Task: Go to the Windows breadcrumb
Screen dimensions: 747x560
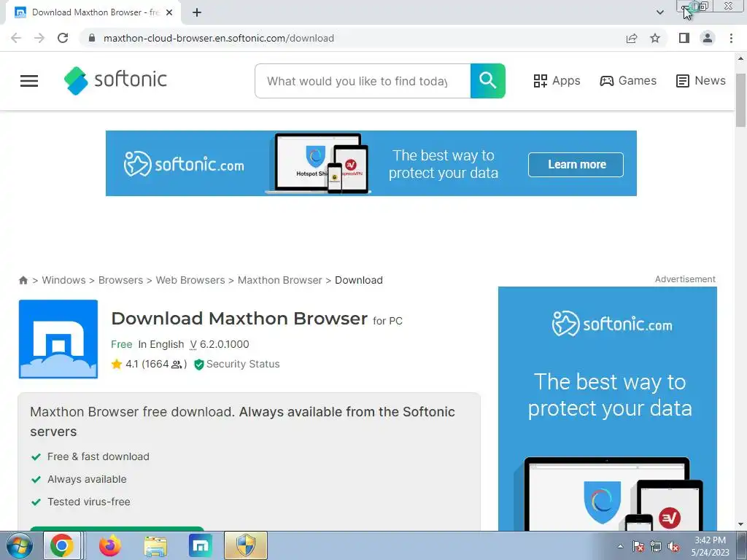Action: point(63,280)
